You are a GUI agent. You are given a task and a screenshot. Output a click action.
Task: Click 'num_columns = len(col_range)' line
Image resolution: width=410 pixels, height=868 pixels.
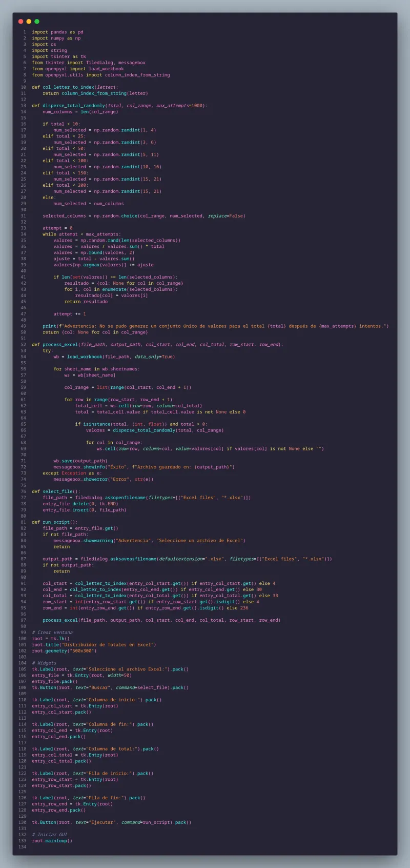80,112
